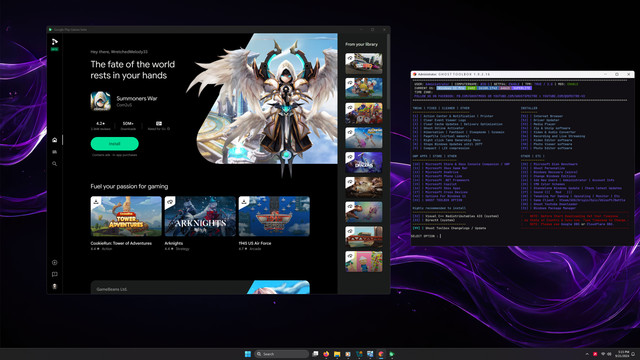Click 'Zip & Unzip software' in Ghost Toolbox

coord(551,128)
